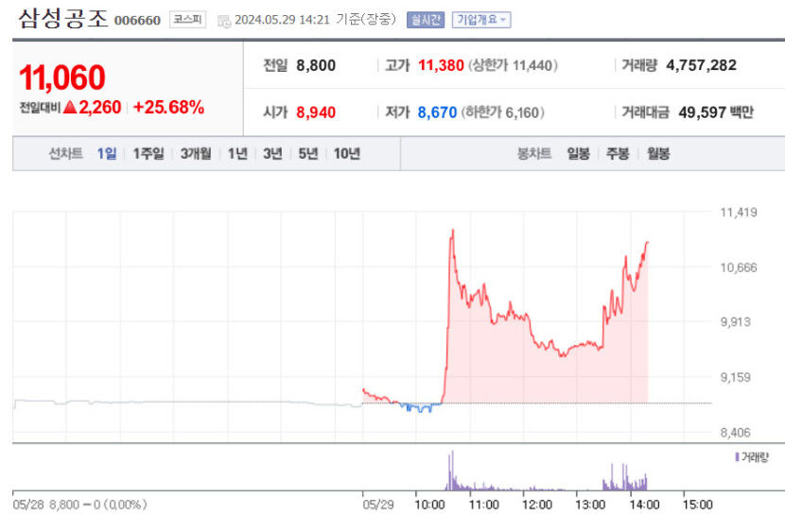Click the timestamp 2024.05.29 14:21
Viewport: 785px width, 532px height.
click(x=283, y=20)
